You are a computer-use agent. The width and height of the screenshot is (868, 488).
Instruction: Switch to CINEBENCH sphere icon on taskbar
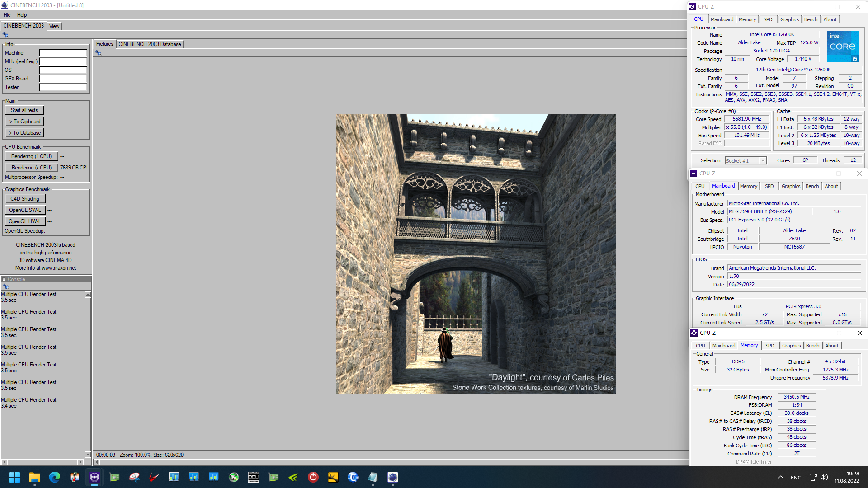[393, 477]
